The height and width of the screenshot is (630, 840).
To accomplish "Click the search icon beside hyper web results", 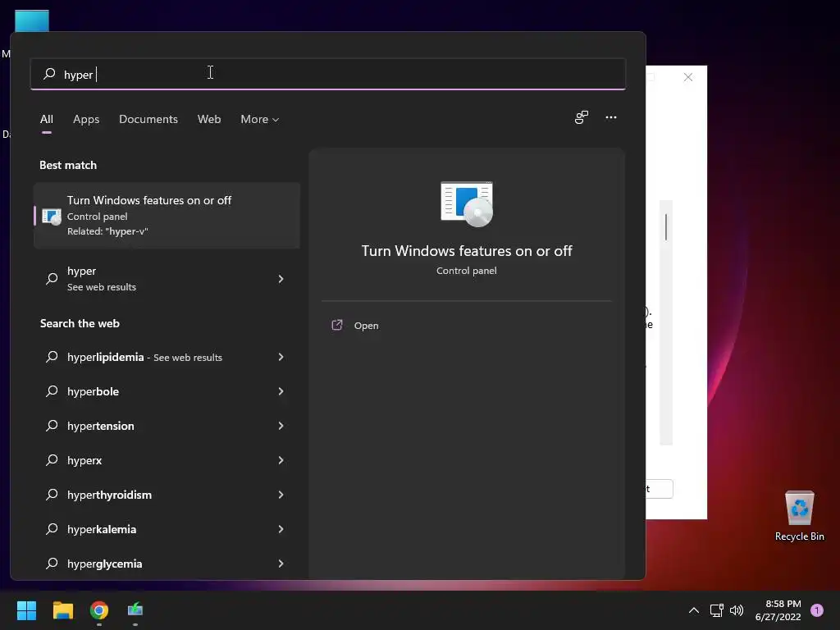I will coord(52,279).
